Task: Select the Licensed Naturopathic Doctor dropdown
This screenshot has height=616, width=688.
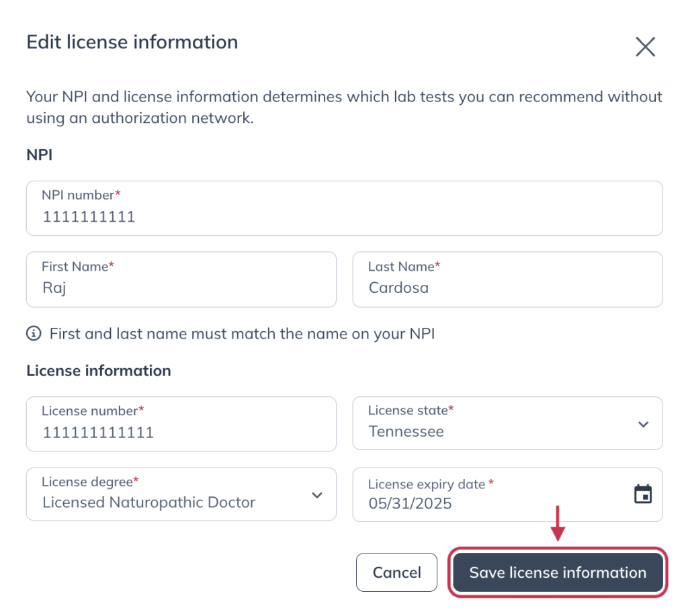Action: coord(181,494)
